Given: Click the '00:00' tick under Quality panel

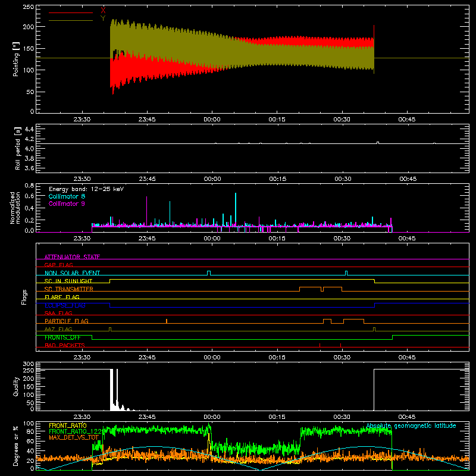Looking at the screenshot, I should pyautogui.click(x=212, y=417).
